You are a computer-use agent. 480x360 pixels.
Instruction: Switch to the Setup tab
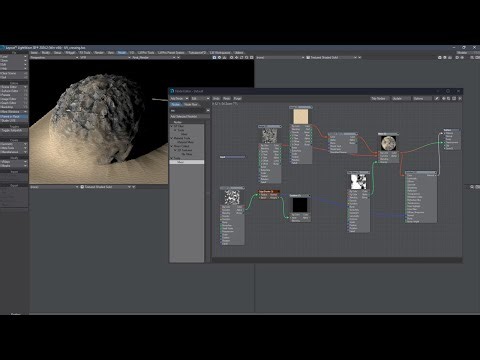(58, 53)
